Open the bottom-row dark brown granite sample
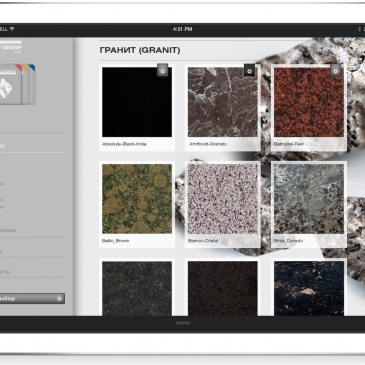 click(223, 288)
